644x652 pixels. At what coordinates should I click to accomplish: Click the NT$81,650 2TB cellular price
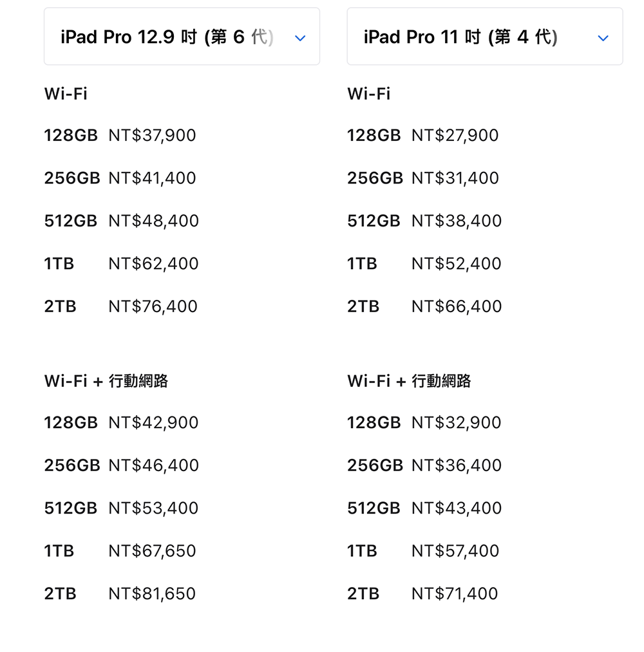tap(152, 593)
